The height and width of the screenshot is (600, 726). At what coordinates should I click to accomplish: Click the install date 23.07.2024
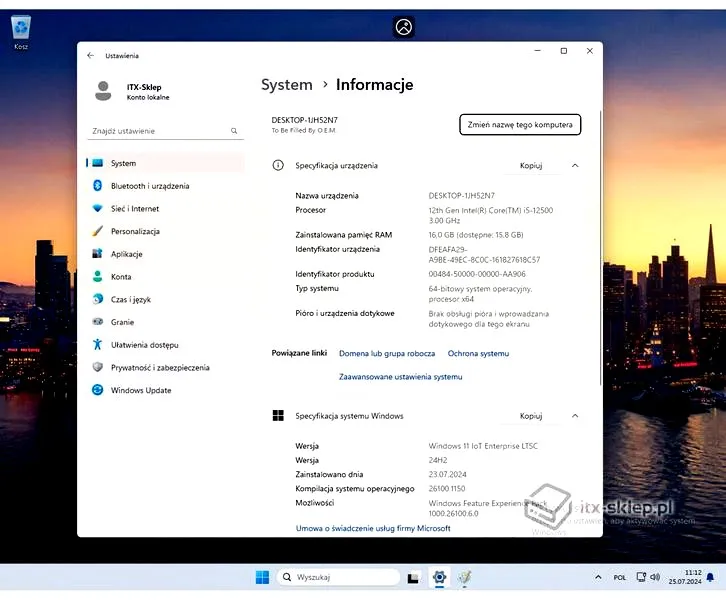pos(447,475)
